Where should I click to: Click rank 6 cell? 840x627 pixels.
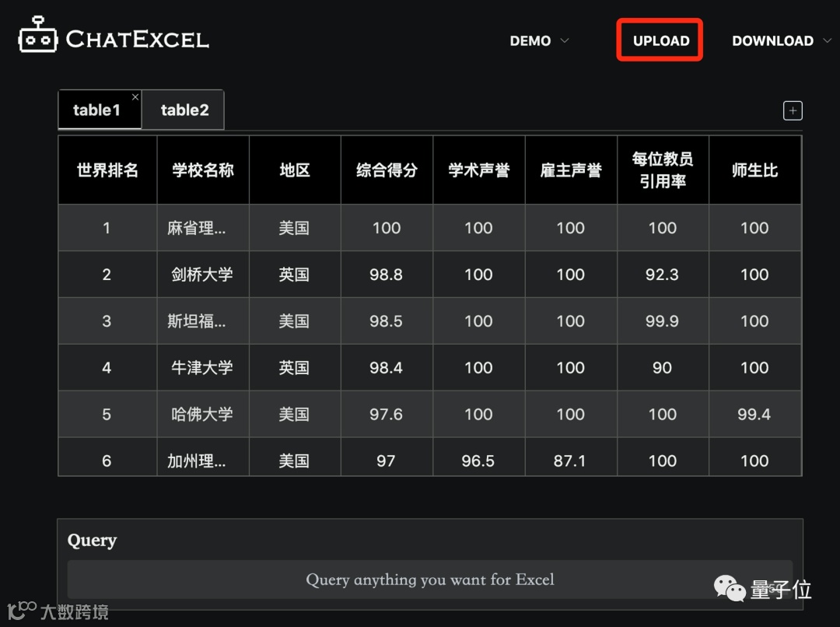[x=107, y=457]
